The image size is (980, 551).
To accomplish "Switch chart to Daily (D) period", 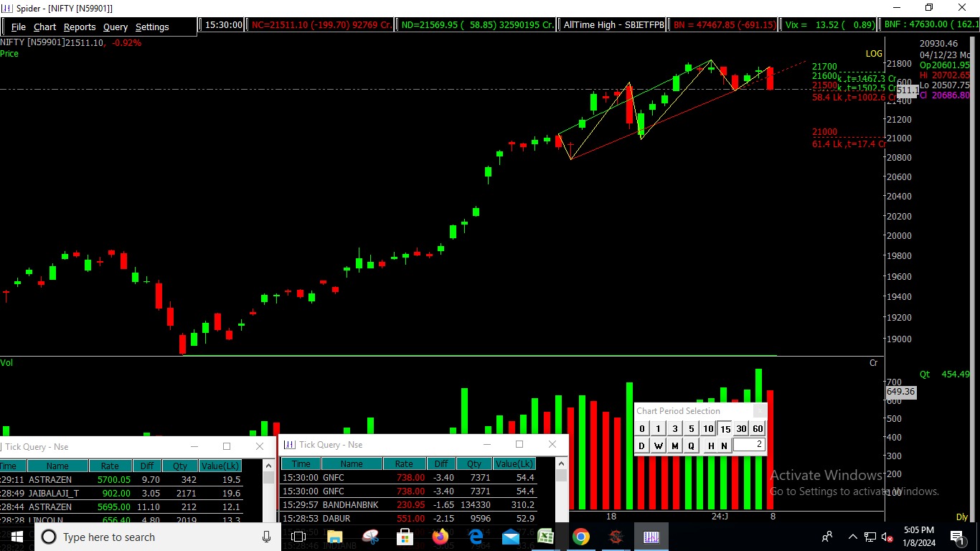I will [641, 446].
